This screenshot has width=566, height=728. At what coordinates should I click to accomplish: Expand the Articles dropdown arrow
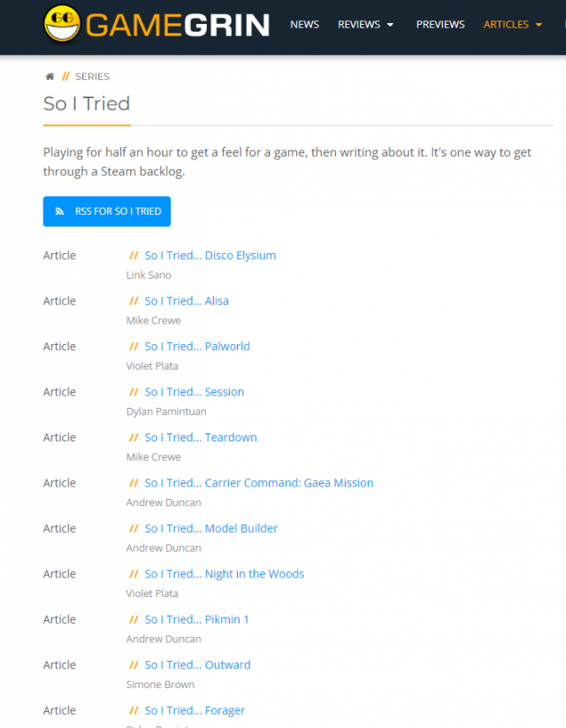pyautogui.click(x=539, y=25)
